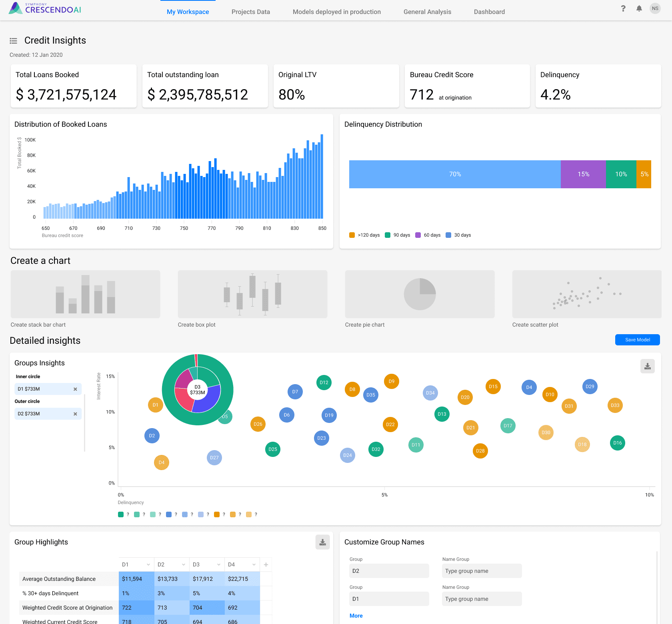The height and width of the screenshot is (624, 672).
Task: Open the General Analysis tab
Action: click(427, 12)
